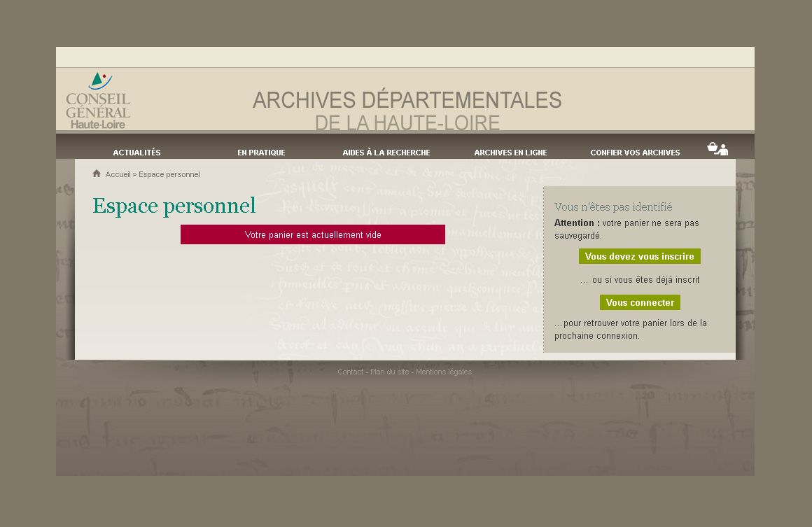Select Aides à la recherche menu item
The height and width of the screenshot is (527, 812).
click(386, 153)
